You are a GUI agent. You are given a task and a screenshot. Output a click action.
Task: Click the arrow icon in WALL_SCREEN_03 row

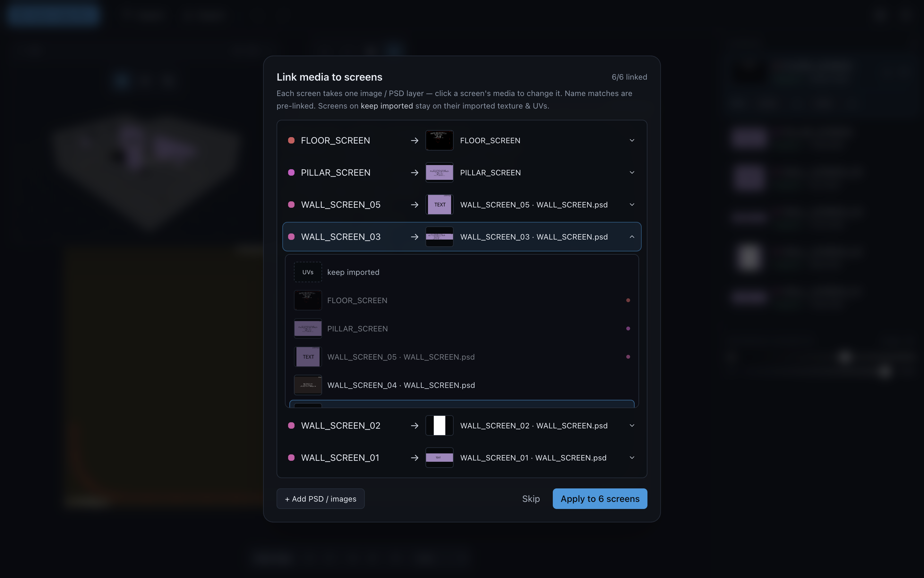414,237
